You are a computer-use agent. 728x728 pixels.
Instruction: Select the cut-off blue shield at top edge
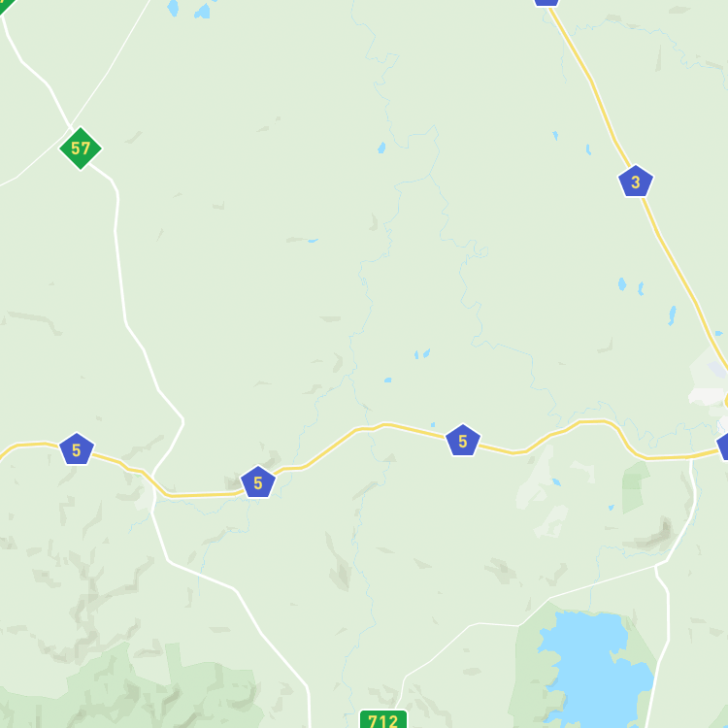(x=546, y=2)
